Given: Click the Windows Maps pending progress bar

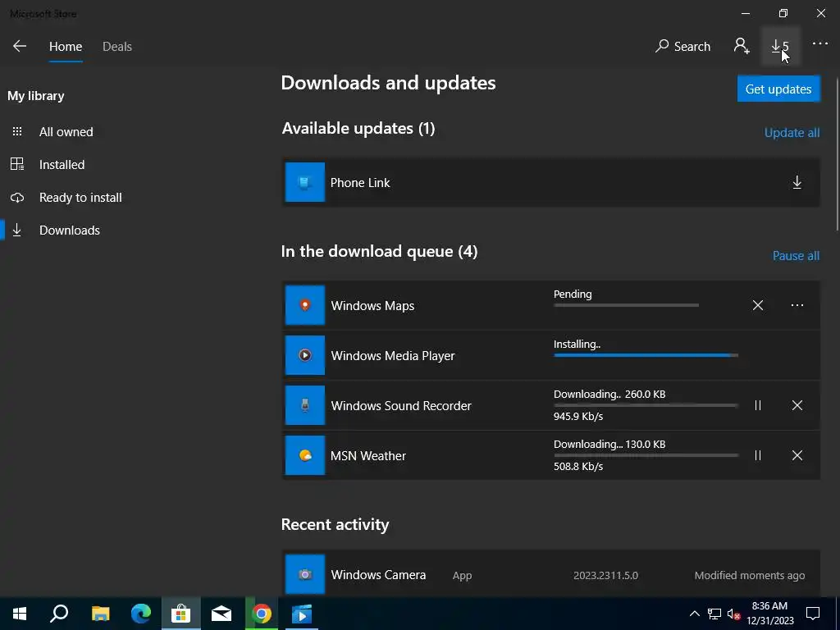Looking at the screenshot, I should (626, 305).
